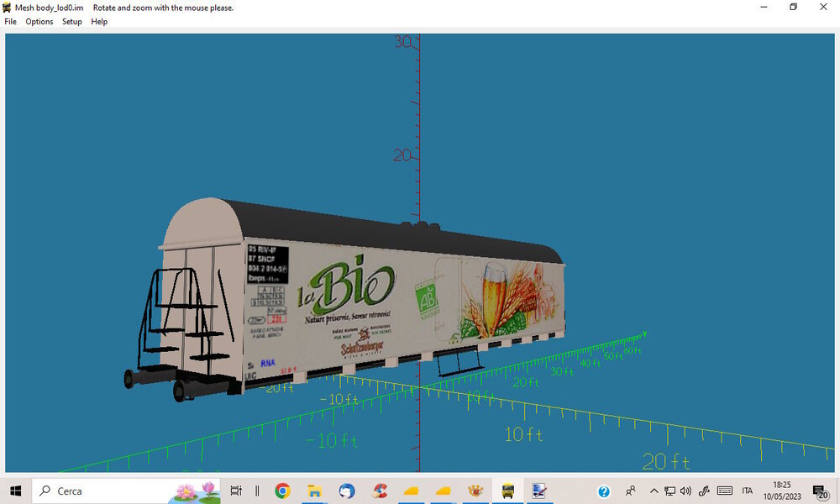Open the blue globe Thunderbird-style taskbar app
The image size is (840, 504).
[x=347, y=491]
